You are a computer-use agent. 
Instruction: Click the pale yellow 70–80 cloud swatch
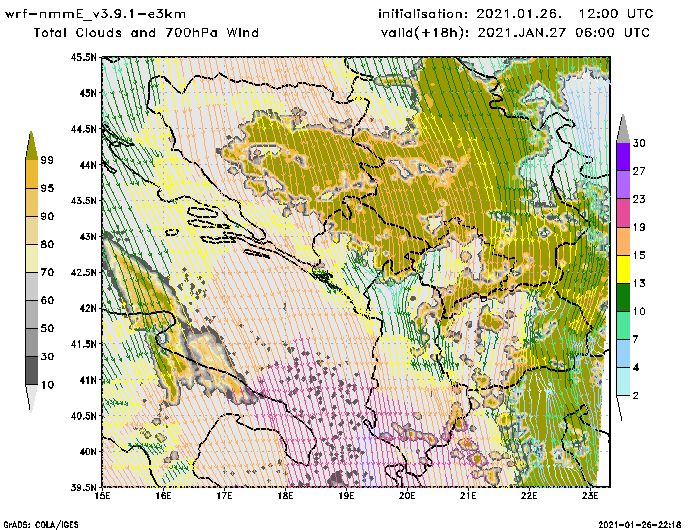pos(32,259)
